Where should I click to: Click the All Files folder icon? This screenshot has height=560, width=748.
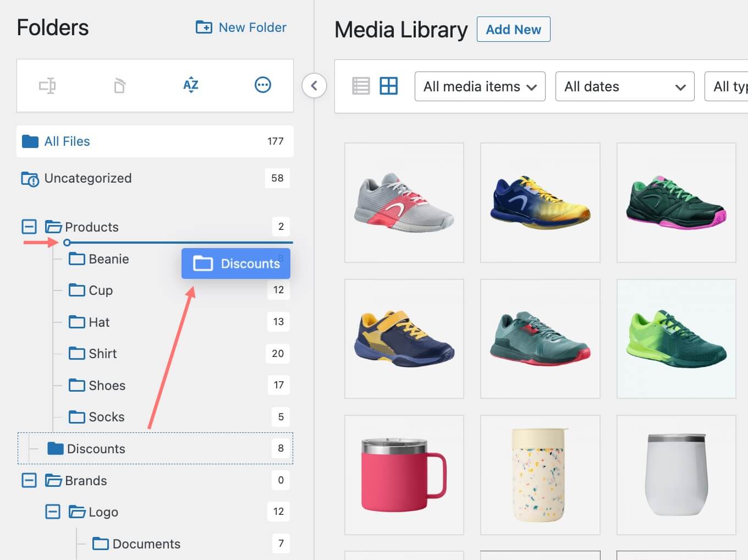30,141
